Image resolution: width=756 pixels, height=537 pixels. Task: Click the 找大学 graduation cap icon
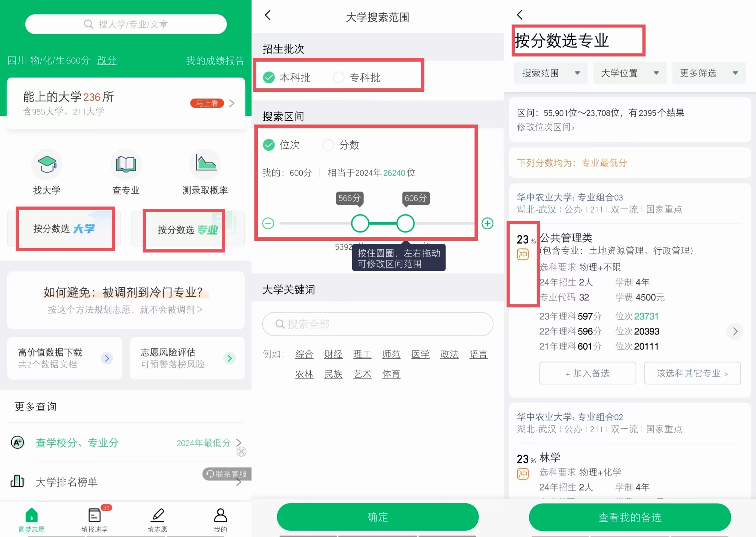[47, 164]
